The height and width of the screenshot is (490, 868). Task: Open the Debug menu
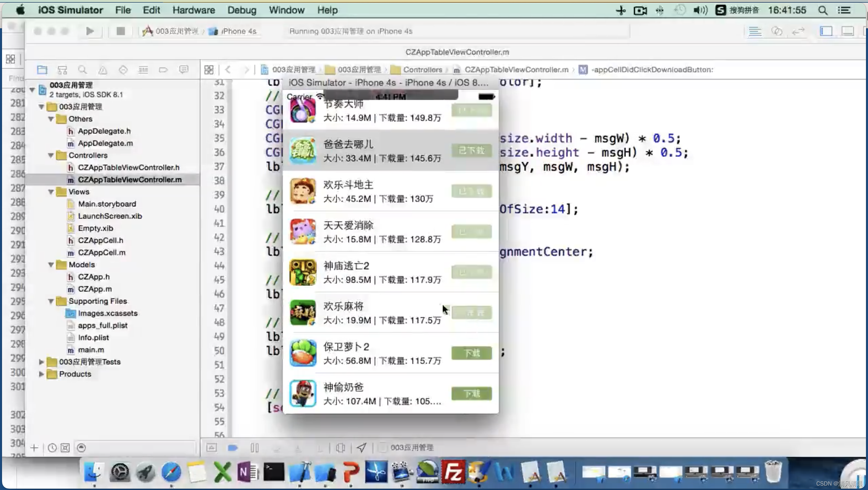[x=242, y=10]
